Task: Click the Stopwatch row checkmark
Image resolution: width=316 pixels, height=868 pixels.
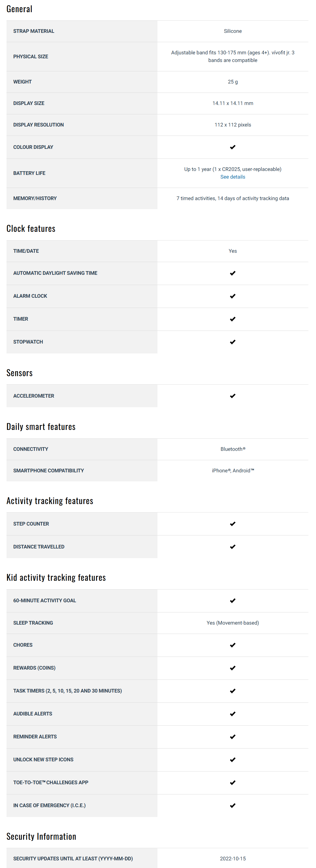Action: click(x=232, y=342)
